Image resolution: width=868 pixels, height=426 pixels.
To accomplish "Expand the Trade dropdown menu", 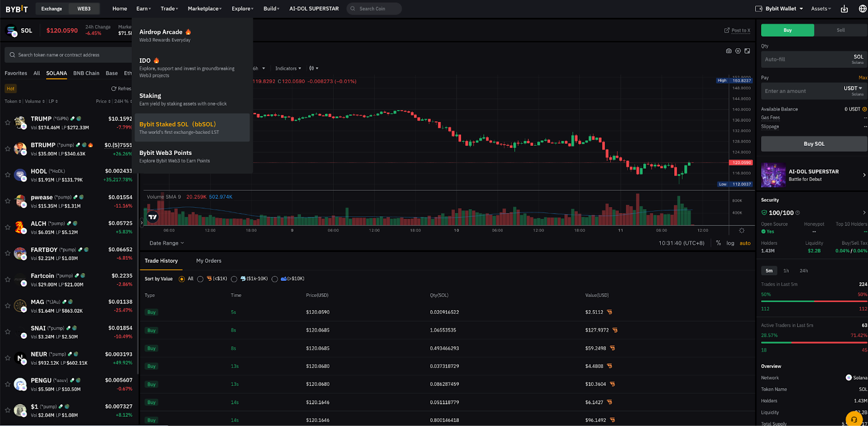I will [x=169, y=9].
